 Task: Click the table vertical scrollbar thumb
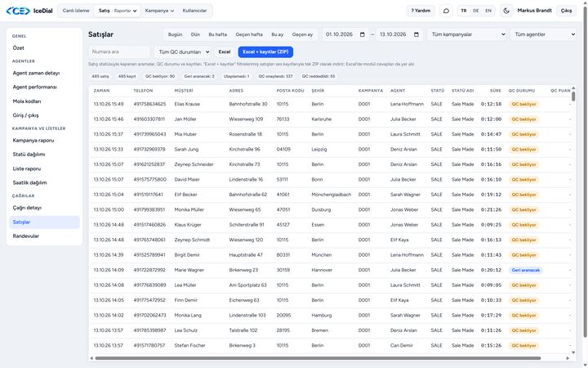tap(573, 96)
